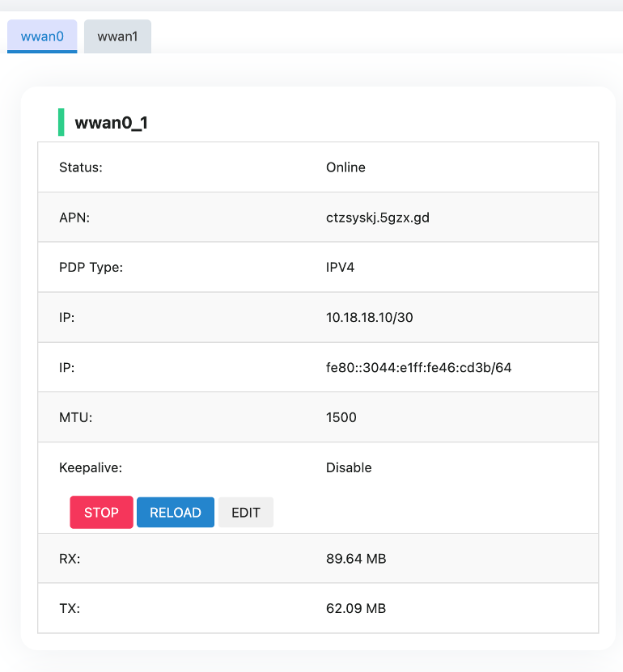
Task: Click the Status row label
Action: click(77, 167)
